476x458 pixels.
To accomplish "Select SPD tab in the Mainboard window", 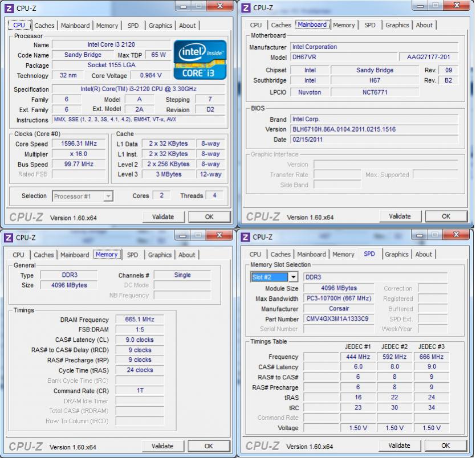I will click(370, 25).
